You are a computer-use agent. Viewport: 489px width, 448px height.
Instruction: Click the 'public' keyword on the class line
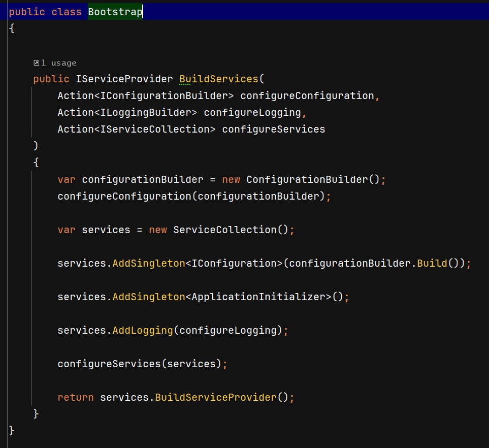(27, 12)
